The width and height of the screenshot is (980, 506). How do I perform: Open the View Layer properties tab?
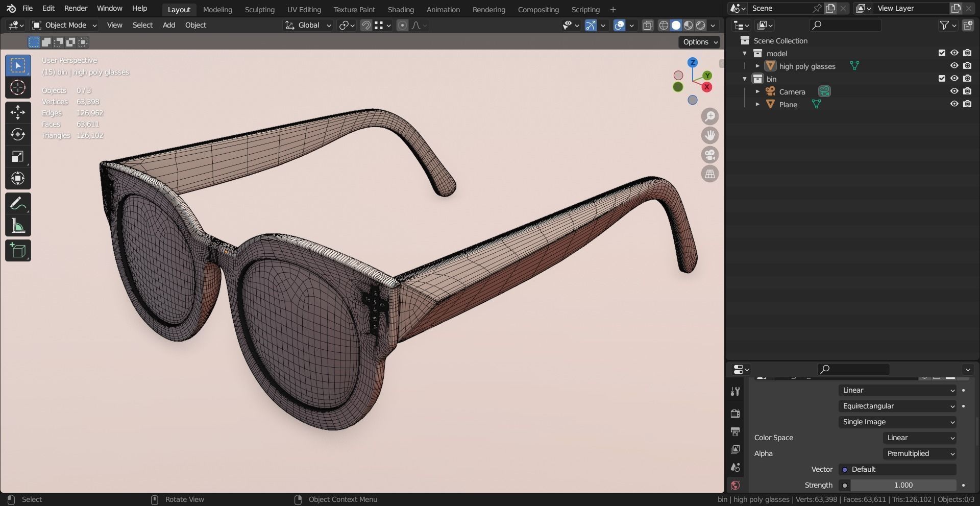pos(735,449)
